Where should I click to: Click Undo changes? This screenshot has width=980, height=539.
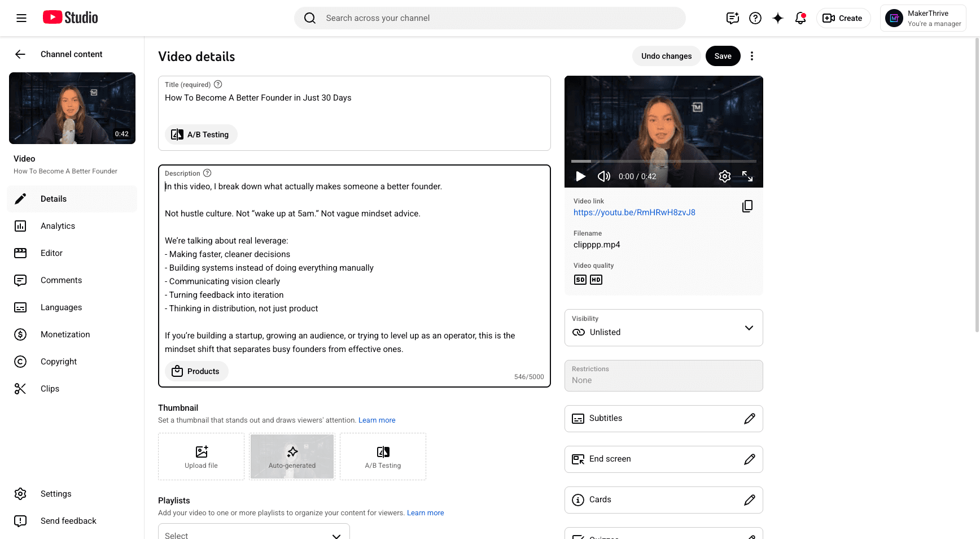[x=666, y=56]
